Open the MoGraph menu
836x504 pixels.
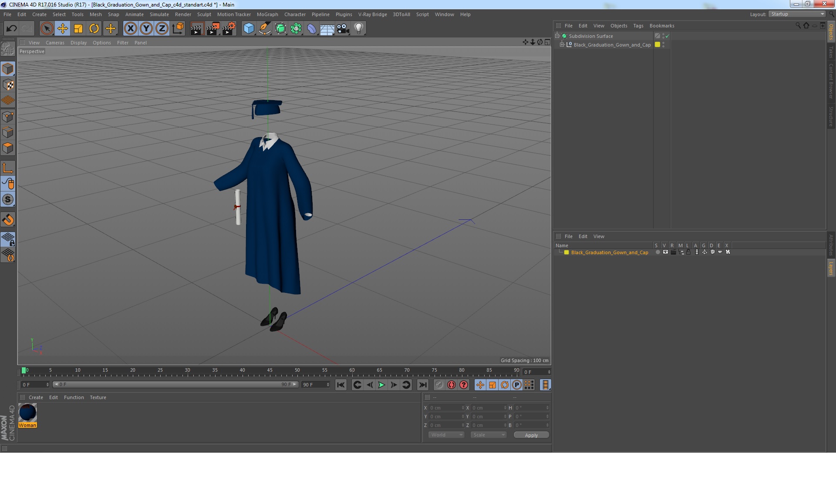point(267,14)
